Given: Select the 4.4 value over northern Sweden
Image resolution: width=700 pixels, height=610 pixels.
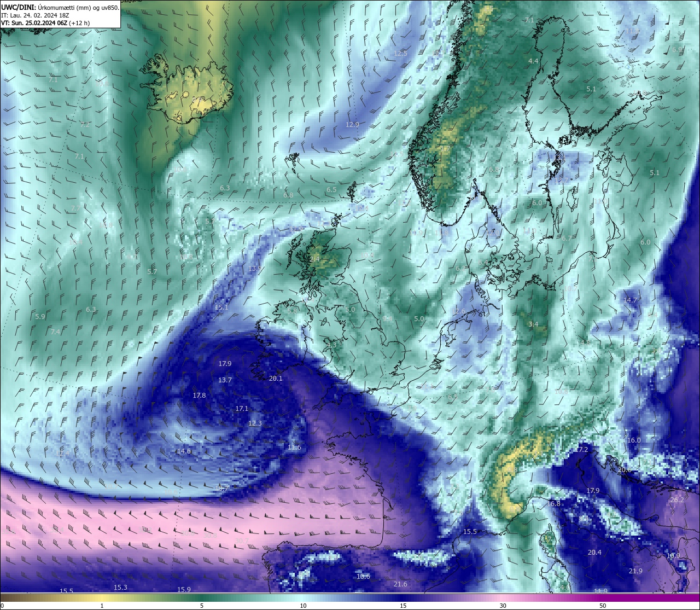Looking at the screenshot, I should [x=533, y=61].
